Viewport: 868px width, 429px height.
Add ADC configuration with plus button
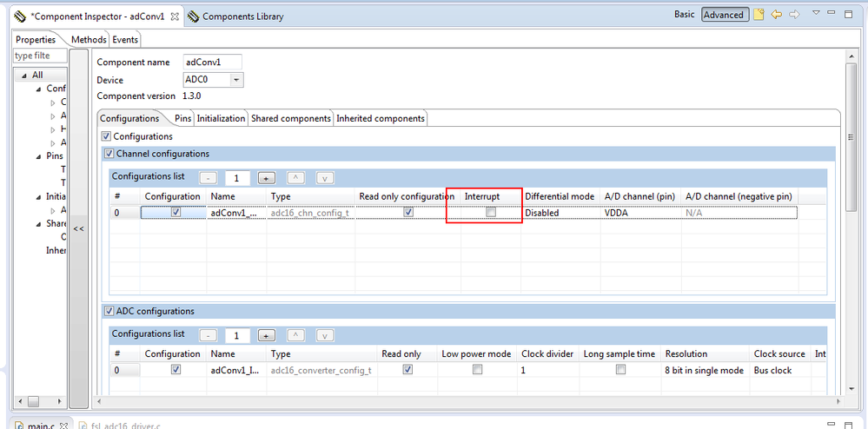[266, 336]
